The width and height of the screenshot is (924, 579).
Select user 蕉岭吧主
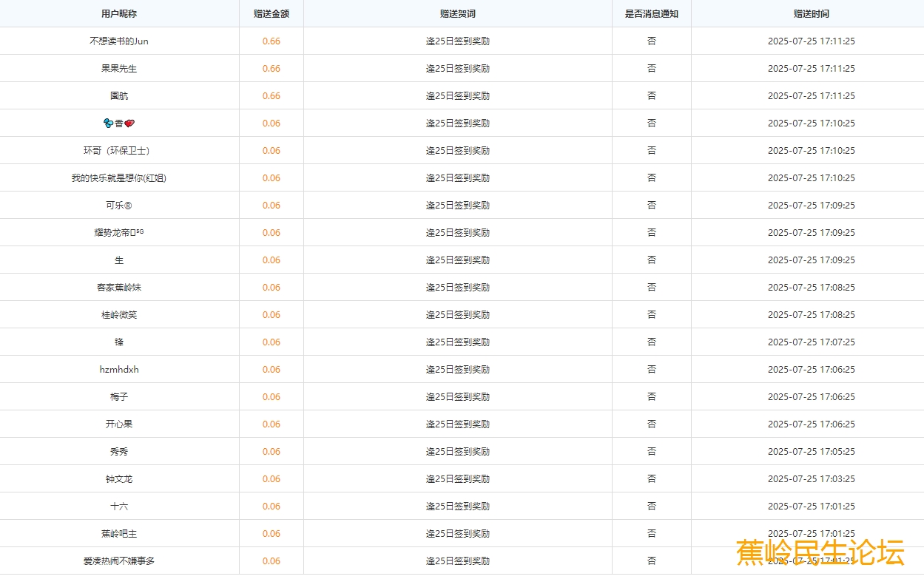point(119,534)
